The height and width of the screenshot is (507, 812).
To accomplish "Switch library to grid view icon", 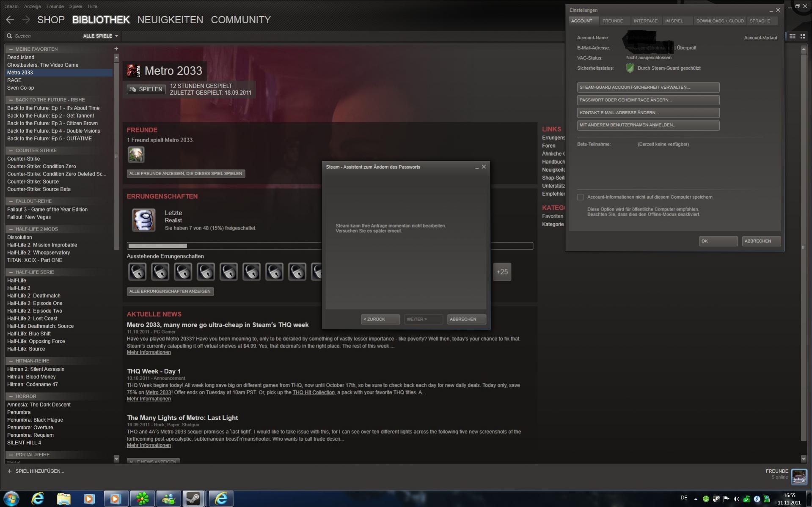I will 802,36.
